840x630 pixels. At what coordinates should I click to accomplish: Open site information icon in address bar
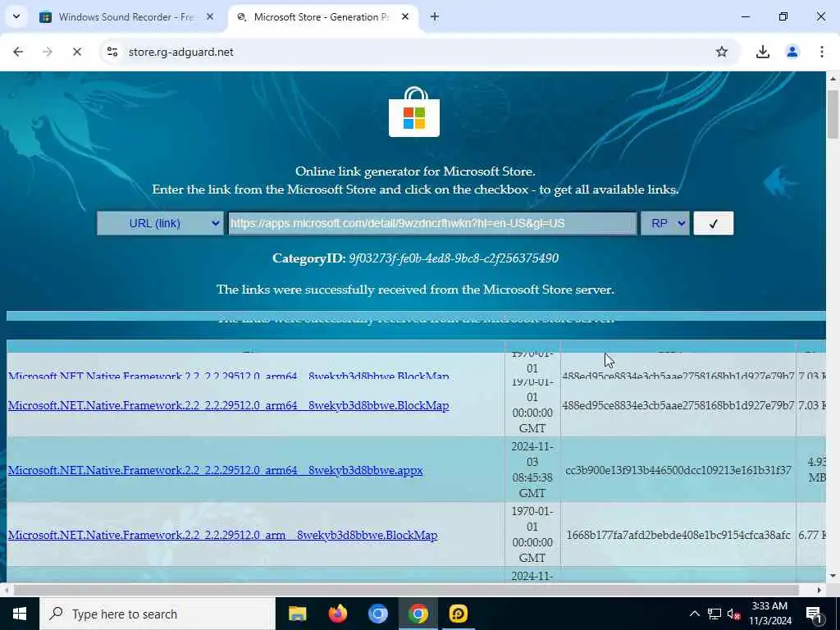[112, 52]
